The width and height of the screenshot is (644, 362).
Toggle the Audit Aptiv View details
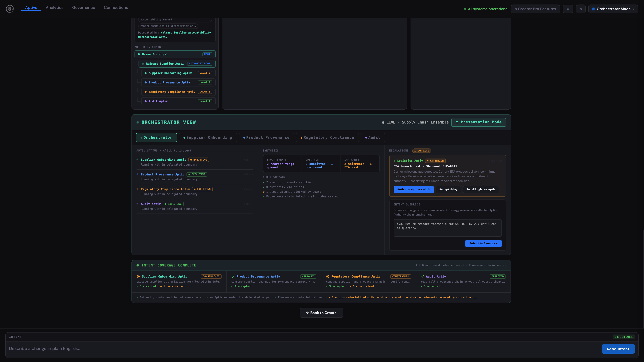pos(248,204)
